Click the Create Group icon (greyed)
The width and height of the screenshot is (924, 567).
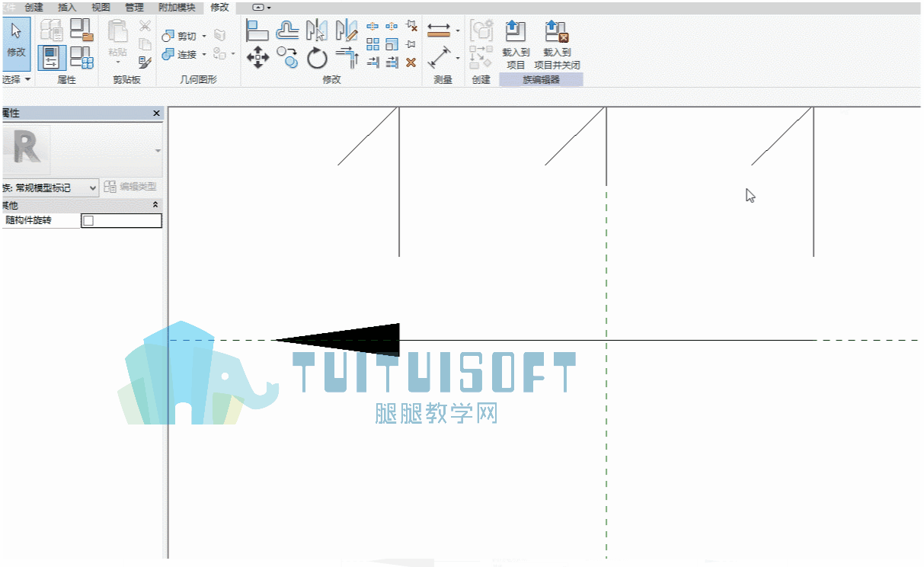(x=481, y=31)
